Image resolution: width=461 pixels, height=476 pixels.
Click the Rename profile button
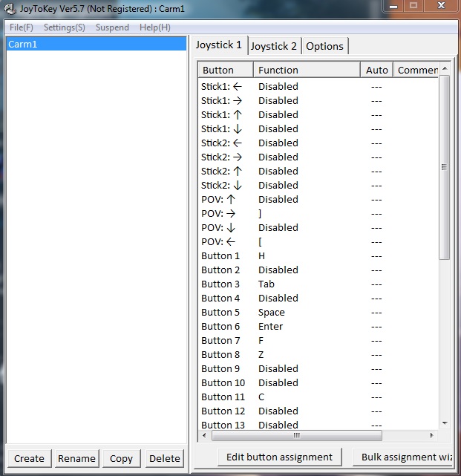(x=76, y=458)
